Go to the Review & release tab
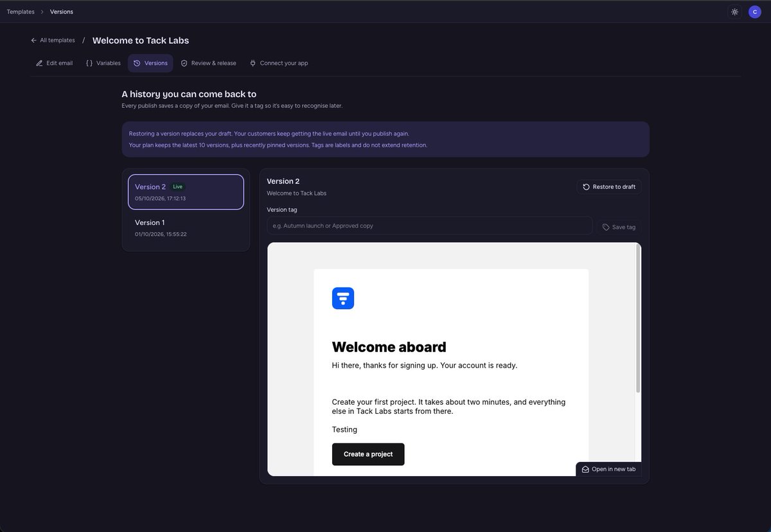Viewport: 771px width, 532px height. point(208,64)
